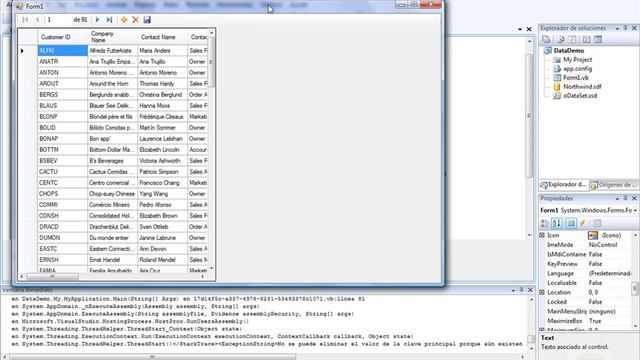Select the DataDemo project node
Image resolution: width=640 pixels, height=360 pixels.
tap(569, 51)
